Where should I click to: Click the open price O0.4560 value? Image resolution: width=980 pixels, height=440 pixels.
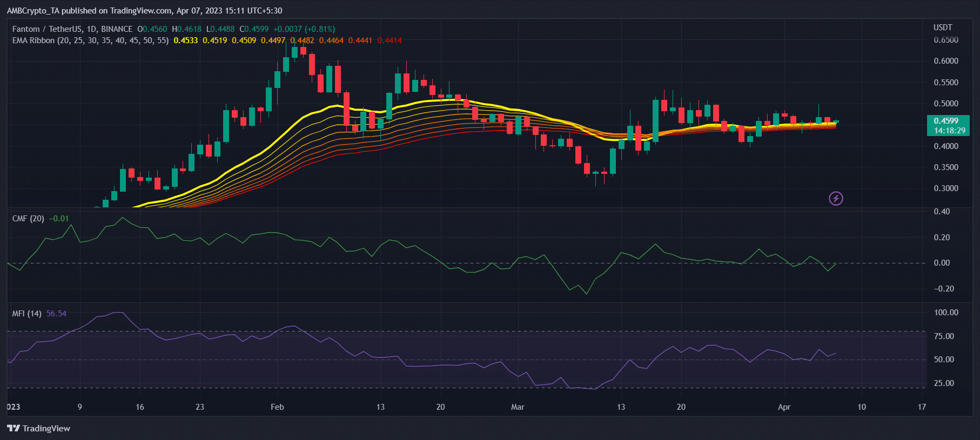tap(152, 29)
